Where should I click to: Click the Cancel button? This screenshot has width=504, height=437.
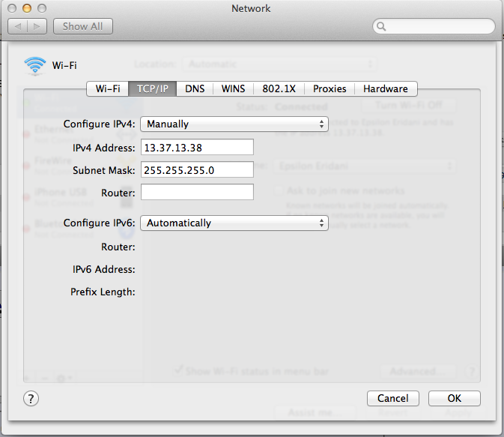[392, 398]
